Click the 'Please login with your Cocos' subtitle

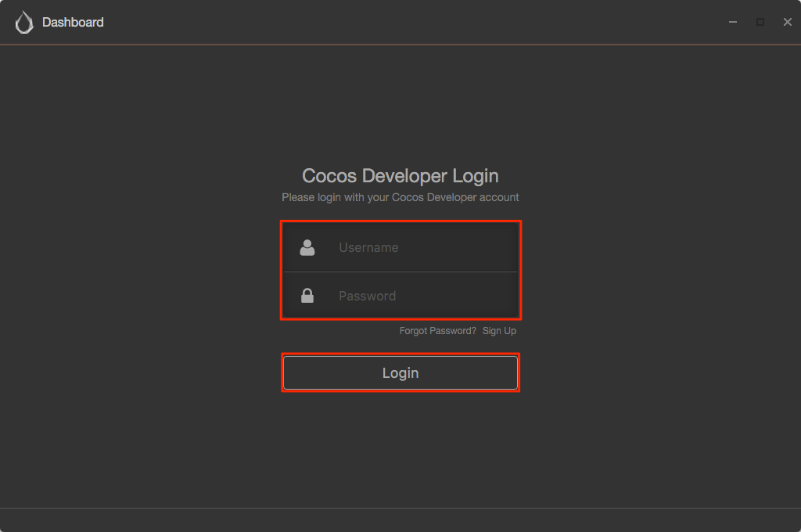(400, 197)
